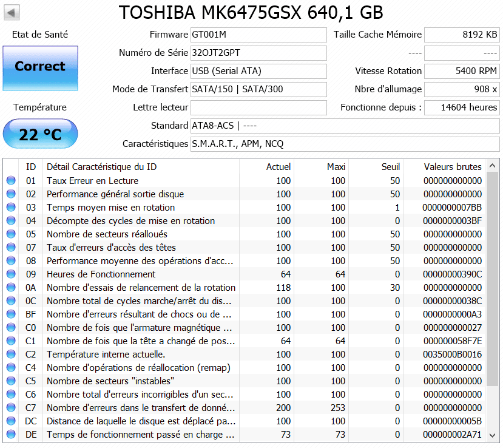Click the status orb for ID 09 row
Image resolution: width=503 pixels, height=448 pixels.
point(11,274)
